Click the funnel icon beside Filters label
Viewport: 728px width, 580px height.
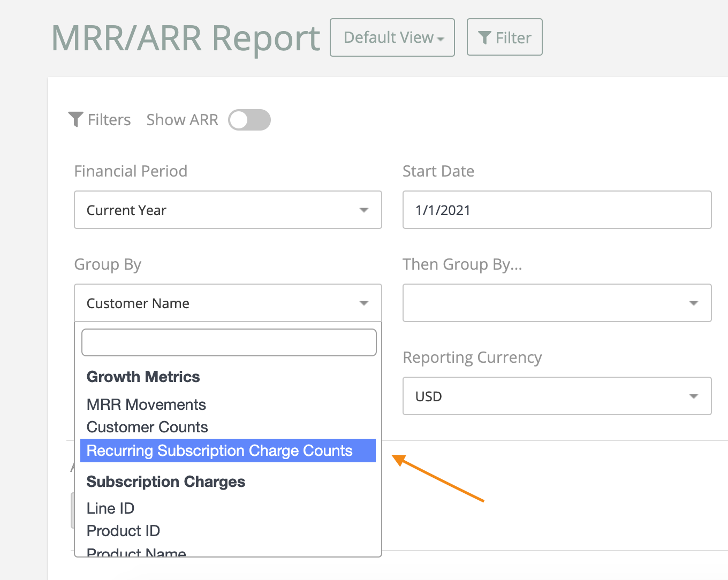point(75,120)
